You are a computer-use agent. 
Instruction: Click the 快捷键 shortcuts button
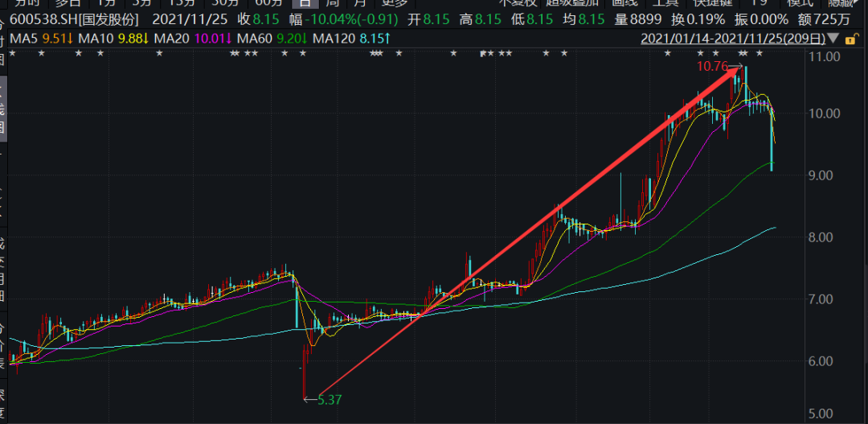(x=712, y=2)
